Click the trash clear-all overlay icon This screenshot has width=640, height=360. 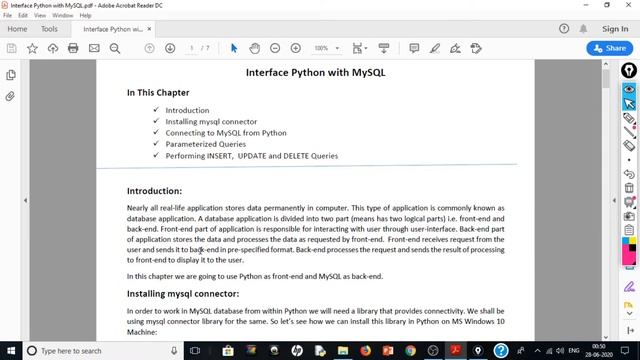pyautogui.click(x=629, y=188)
